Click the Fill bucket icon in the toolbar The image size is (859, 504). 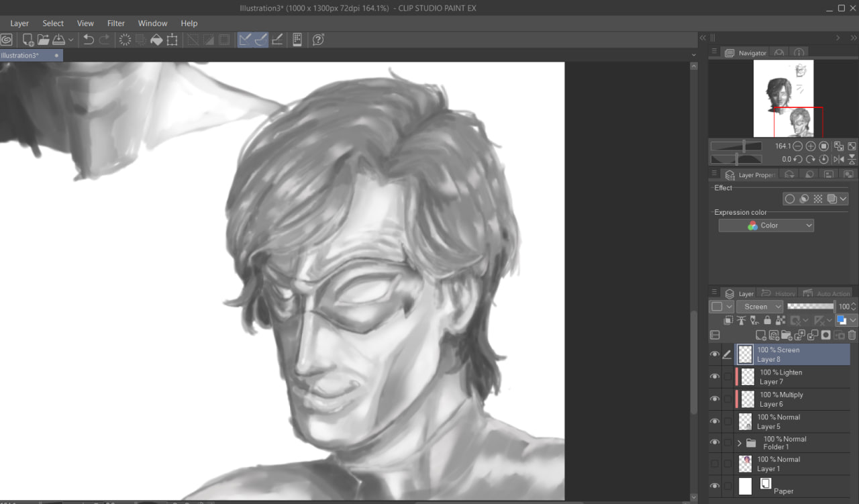tap(156, 40)
